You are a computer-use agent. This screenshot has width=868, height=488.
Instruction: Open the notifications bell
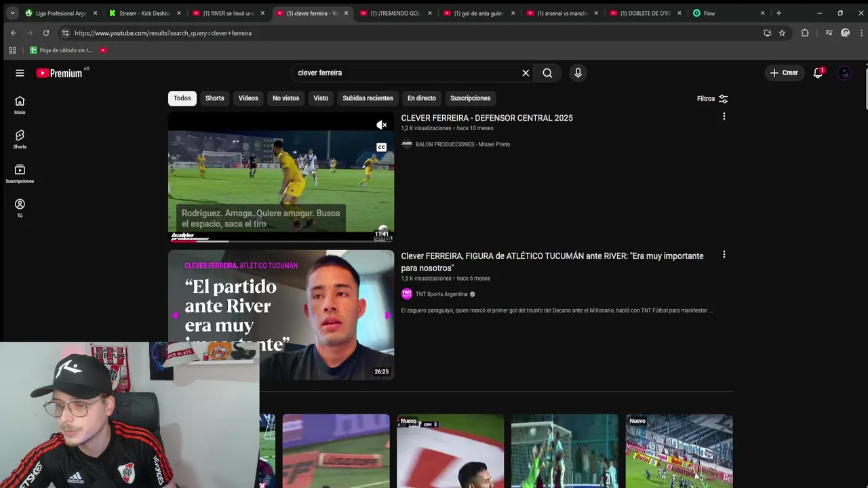(x=818, y=73)
